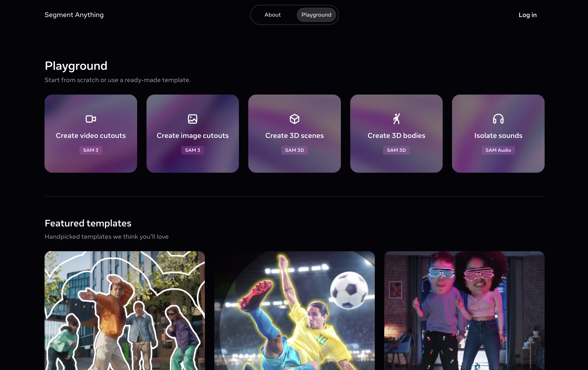Viewport: 588px width, 370px height.
Task: Open the outlined street dancers template
Action: tap(125, 311)
